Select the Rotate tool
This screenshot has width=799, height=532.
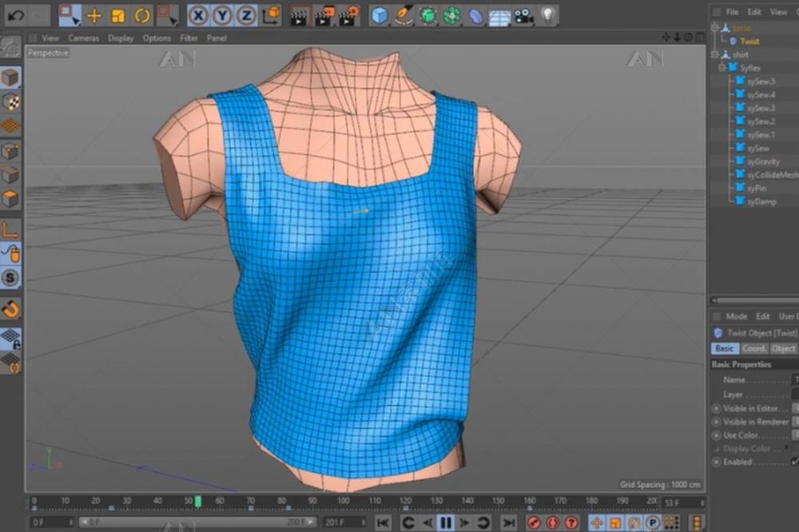142,15
